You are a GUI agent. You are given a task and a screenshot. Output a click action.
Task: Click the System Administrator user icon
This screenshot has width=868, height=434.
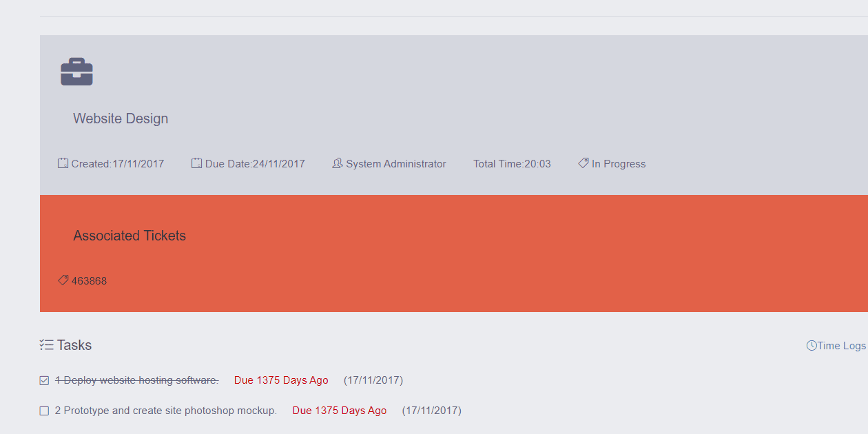point(338,163)
